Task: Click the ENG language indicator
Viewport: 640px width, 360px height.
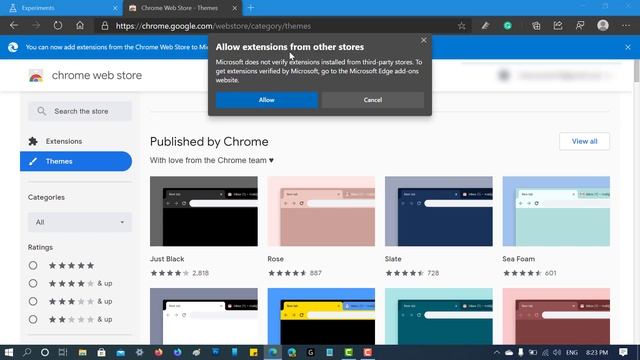Action: 572,352
